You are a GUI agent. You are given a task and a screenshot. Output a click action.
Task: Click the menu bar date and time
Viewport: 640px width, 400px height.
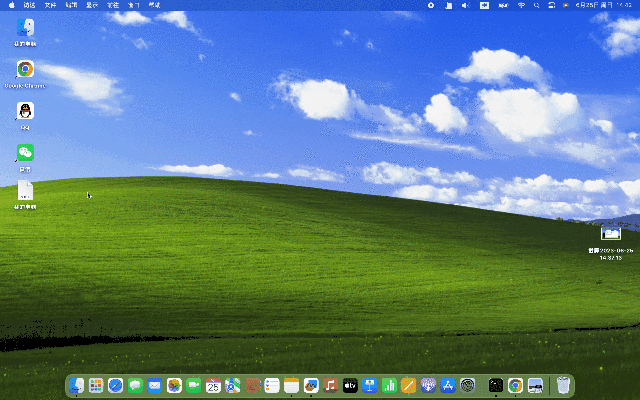point(604,5)
